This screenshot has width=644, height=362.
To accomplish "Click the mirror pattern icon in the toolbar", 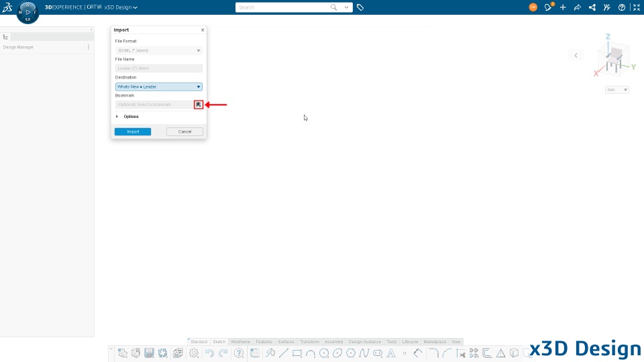I will click(x=474, y=353).
